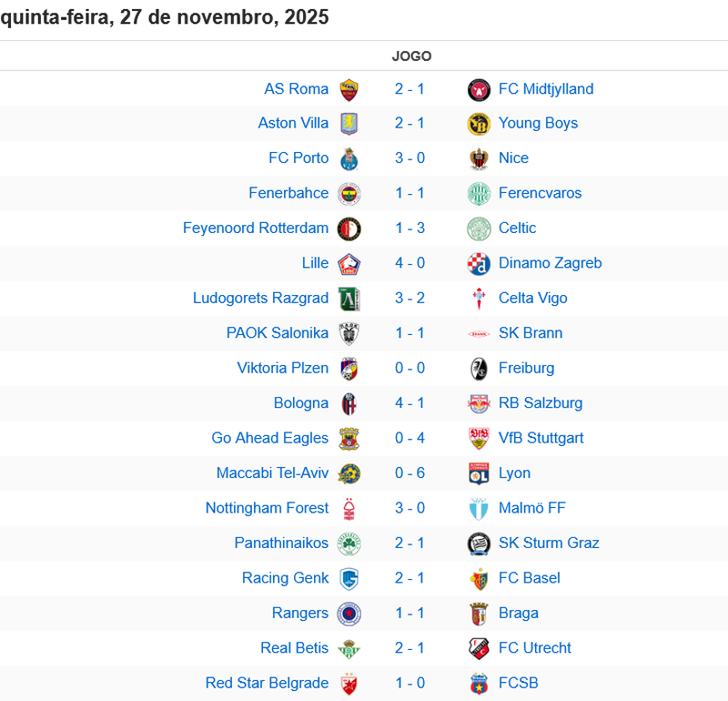
Task: Click the Dinamo Zagreb club crest
Action: [479, 264]
